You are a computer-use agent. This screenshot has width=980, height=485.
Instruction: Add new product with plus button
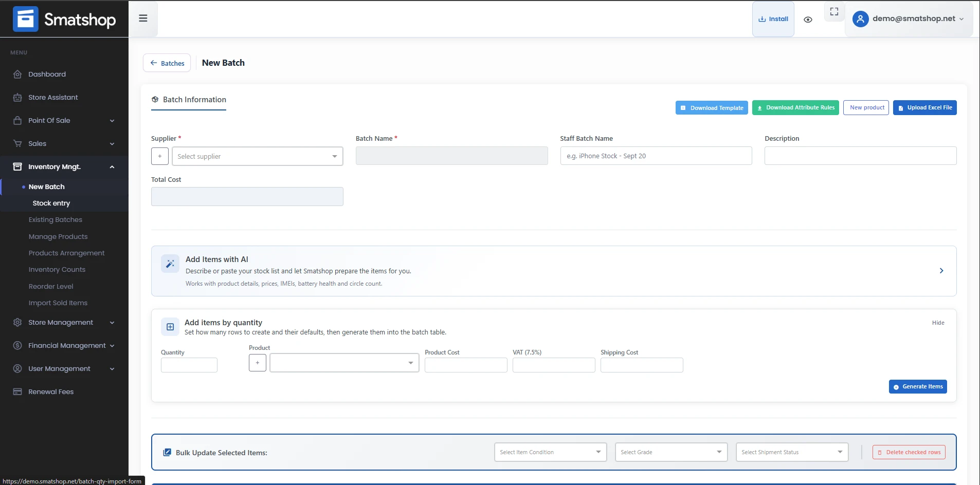coord(258,363)
